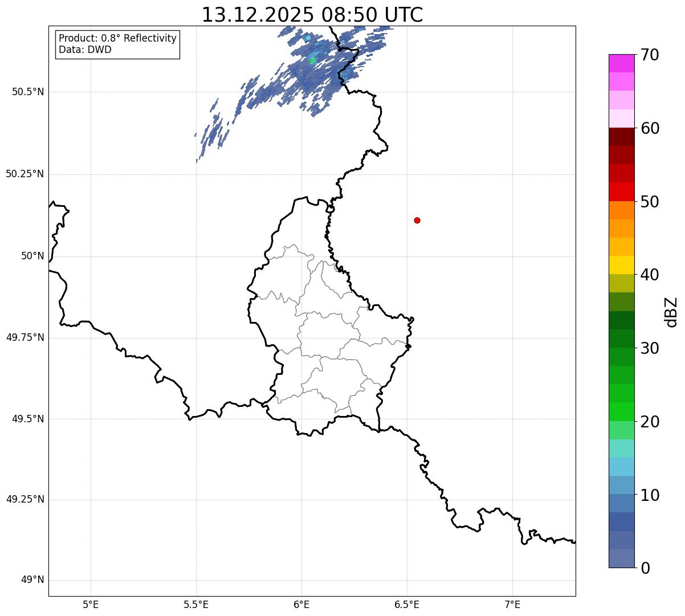Image resolution: width=685 pixels, height=616 pixels.
Task: Click the longitude label 7°E
Action: pos(512,604)
